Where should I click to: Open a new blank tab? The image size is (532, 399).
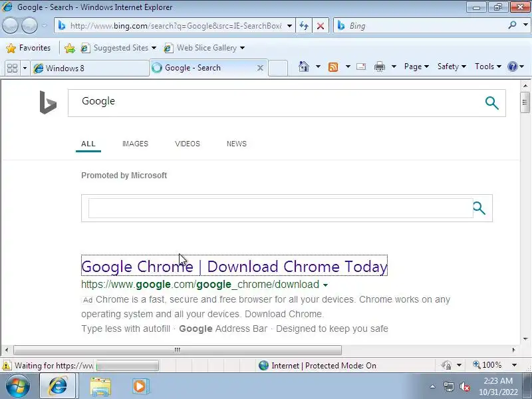(278, 68)
